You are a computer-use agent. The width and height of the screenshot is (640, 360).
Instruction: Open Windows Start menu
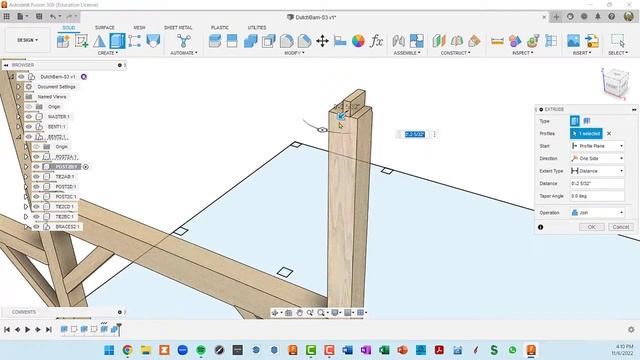(109, 350)
